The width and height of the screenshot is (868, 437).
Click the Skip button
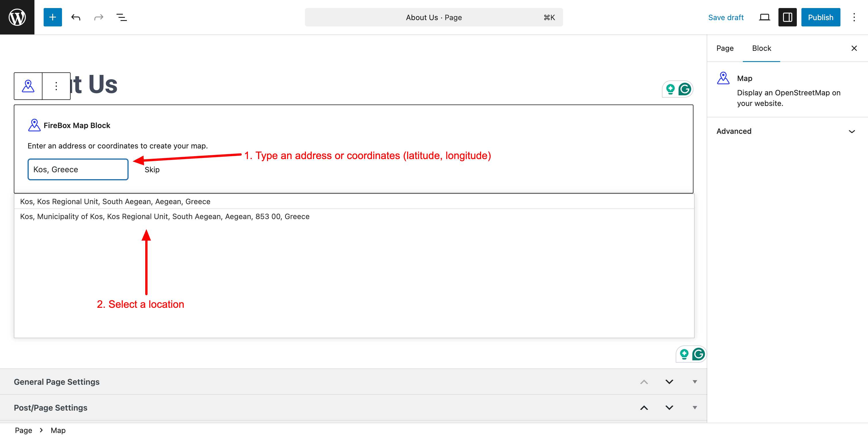pyautogui.click(x=152, y=169)
